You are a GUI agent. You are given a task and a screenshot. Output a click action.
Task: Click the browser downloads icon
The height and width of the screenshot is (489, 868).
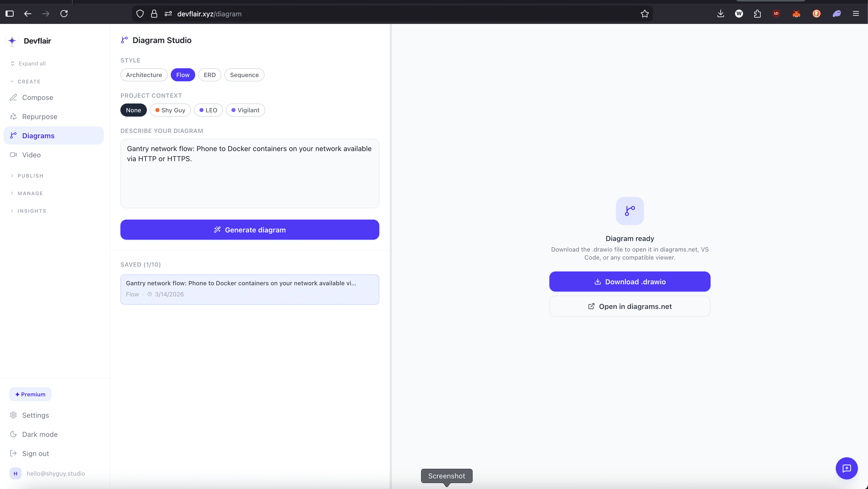720,14
